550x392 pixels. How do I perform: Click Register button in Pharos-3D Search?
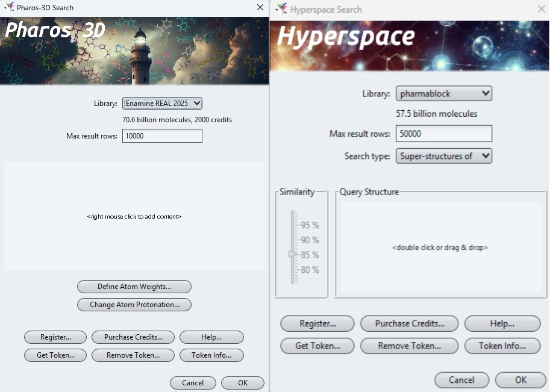[55, 337]
